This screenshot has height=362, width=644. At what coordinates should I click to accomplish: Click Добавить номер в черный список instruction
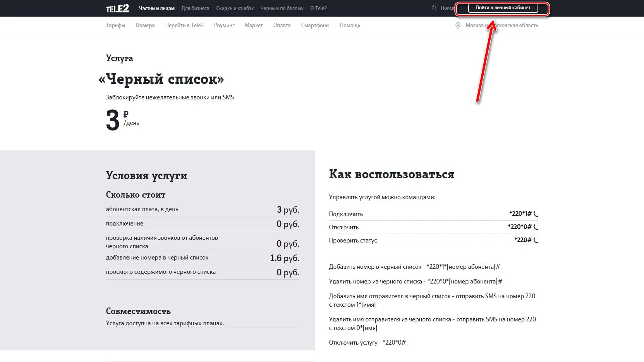point(414,267)
